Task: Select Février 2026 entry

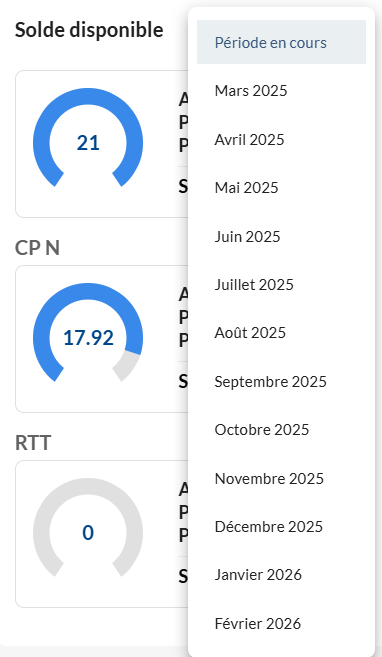Action: [281, 623]
